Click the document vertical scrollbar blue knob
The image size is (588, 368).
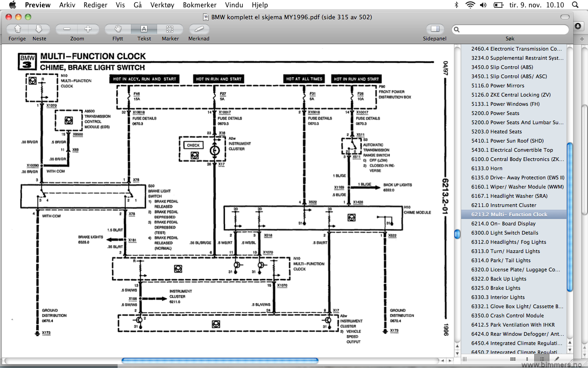pyautogui.click(x=457, y=234)
